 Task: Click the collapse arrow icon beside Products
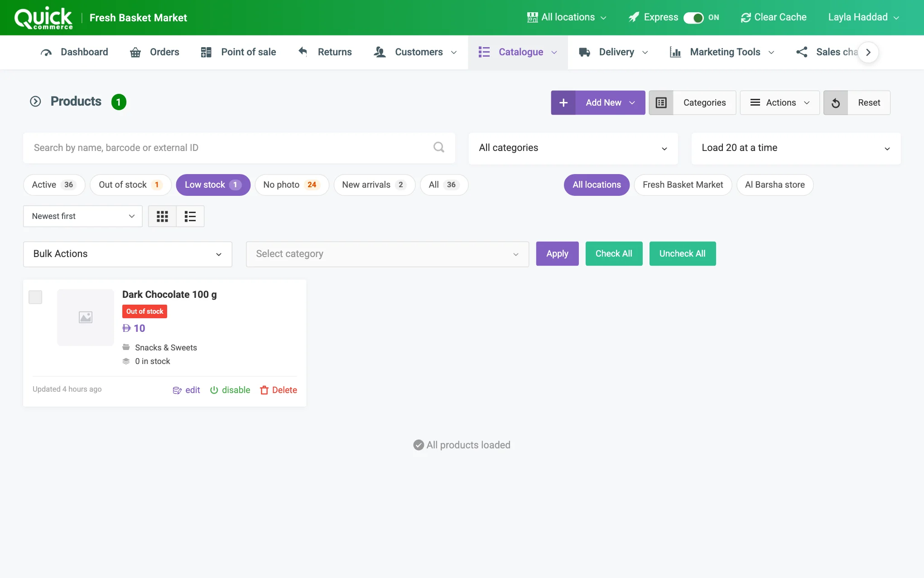point(35,102)
